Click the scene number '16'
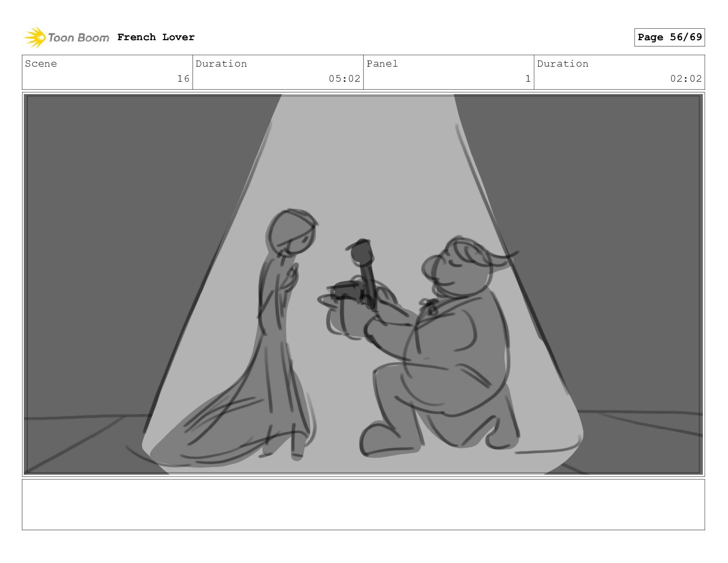The image size is (728, 563). click(x=183, y=79)
